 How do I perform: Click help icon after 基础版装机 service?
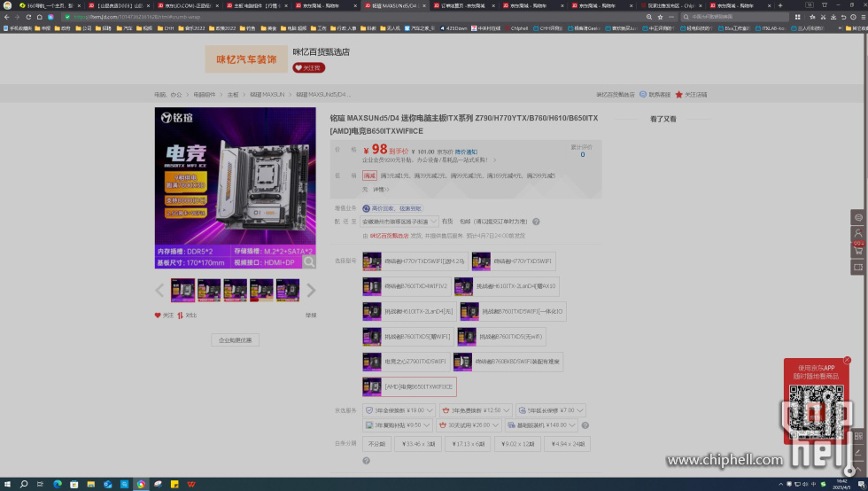[x=585, y=425]
